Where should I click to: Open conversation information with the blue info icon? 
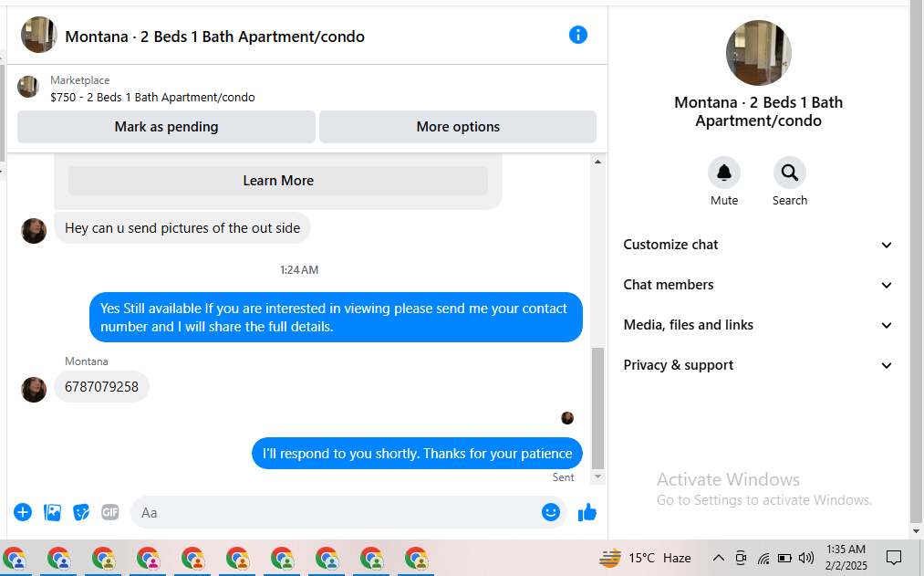pyautogui.click(x=577, y=36)
